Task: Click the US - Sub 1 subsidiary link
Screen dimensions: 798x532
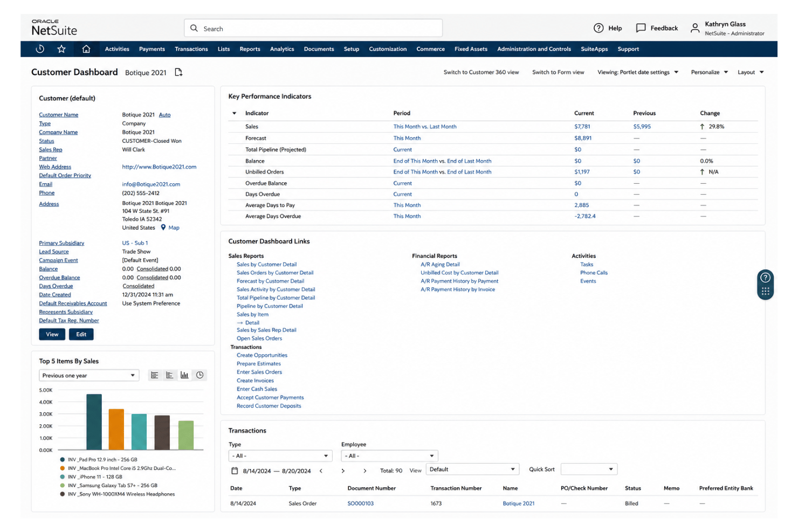Action: 135,243
